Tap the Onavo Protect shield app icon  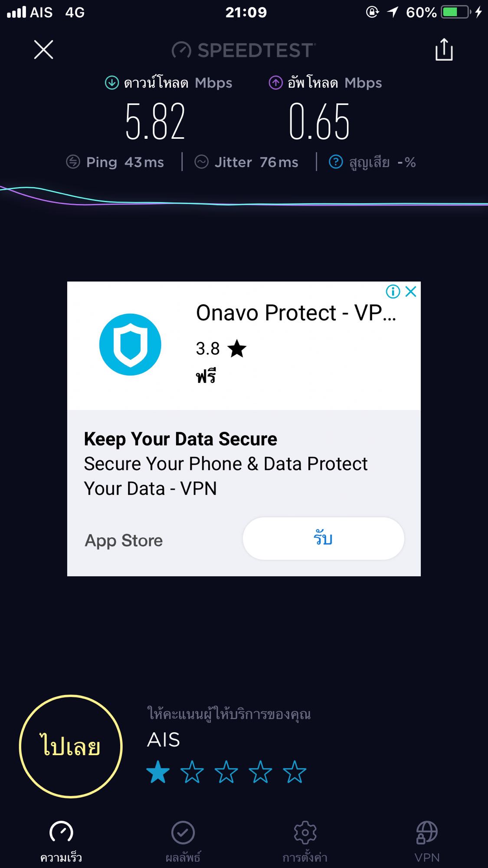[x=130, y=345]
